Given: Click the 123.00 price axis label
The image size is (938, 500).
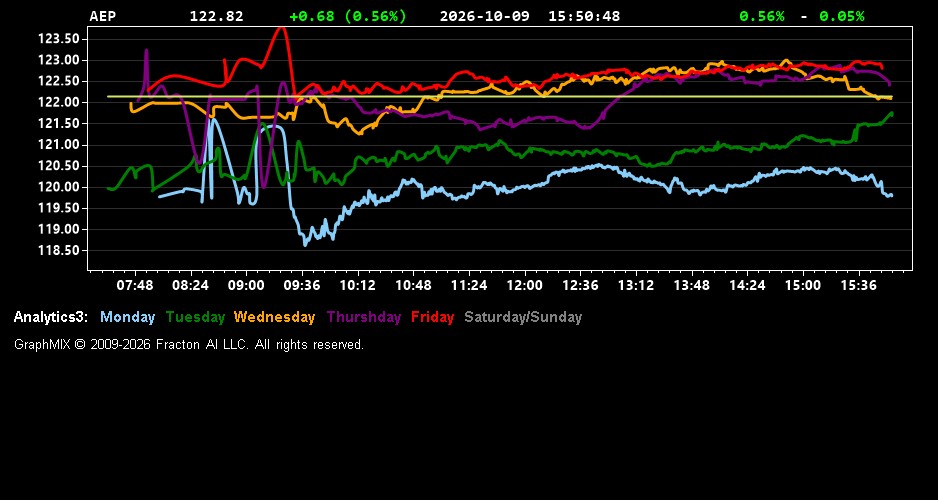Looking at the screenshot, I should pos(59,60).
